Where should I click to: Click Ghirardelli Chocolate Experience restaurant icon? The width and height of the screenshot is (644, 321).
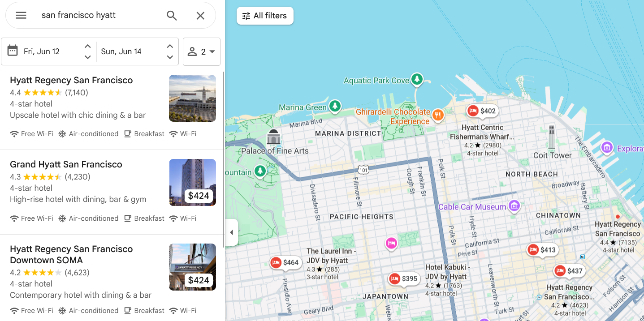coord(438,116)
